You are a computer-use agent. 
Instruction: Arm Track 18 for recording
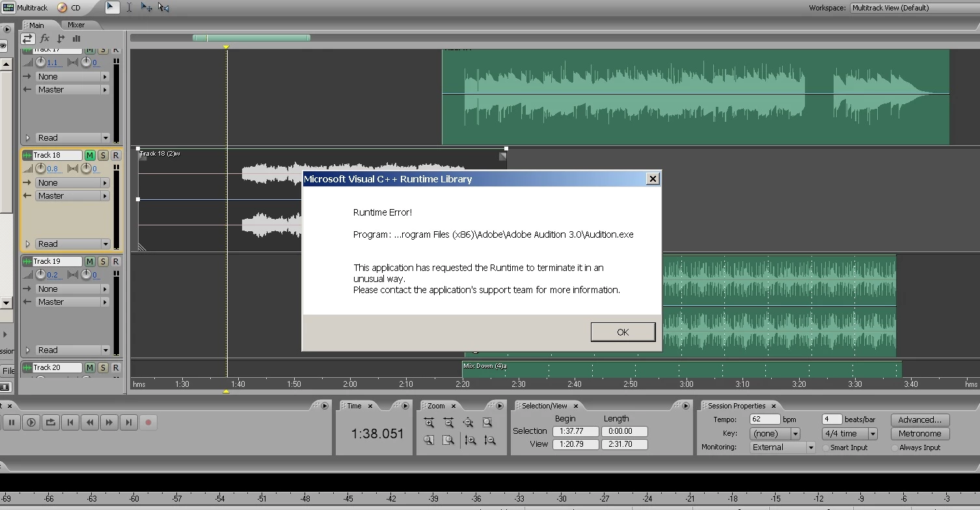[x=116, y=155]
